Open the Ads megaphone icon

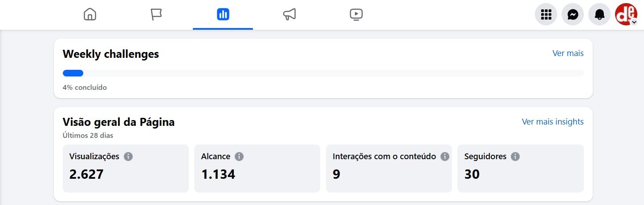289,15
